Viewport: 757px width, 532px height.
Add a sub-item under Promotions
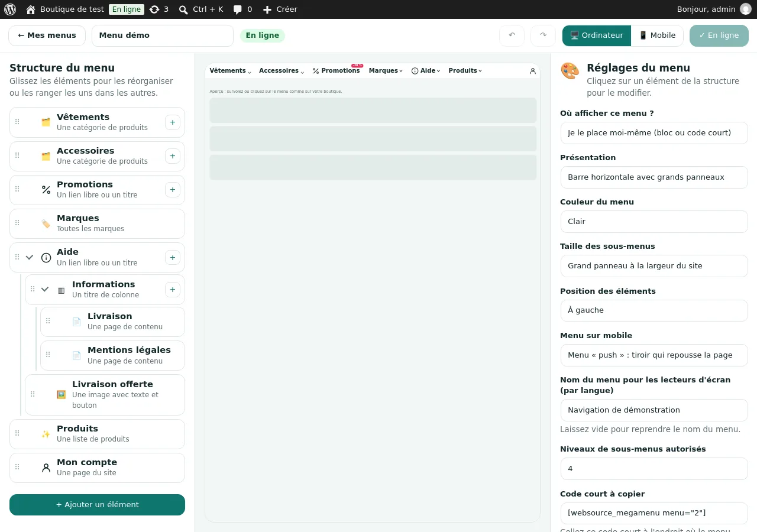(173, 190)
